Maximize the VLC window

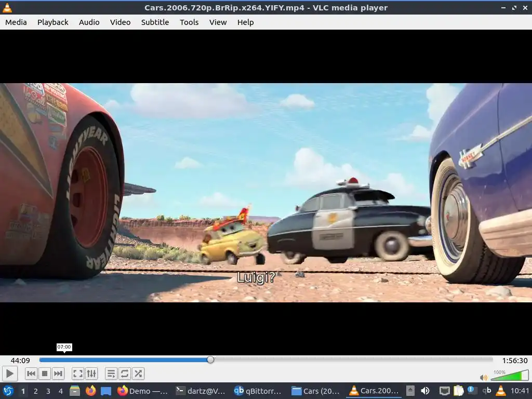[514, 7]
